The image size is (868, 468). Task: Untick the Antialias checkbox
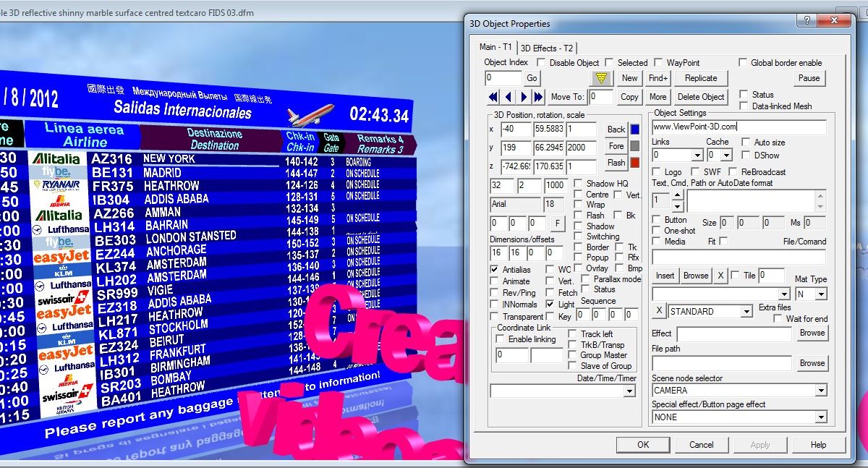coord(495,270)
